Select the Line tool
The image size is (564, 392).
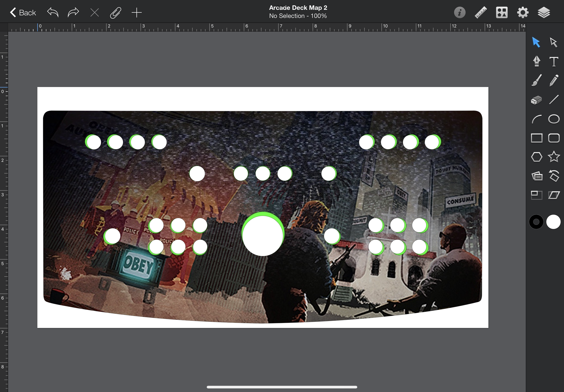pyautogui.click(x=554, y=100)
